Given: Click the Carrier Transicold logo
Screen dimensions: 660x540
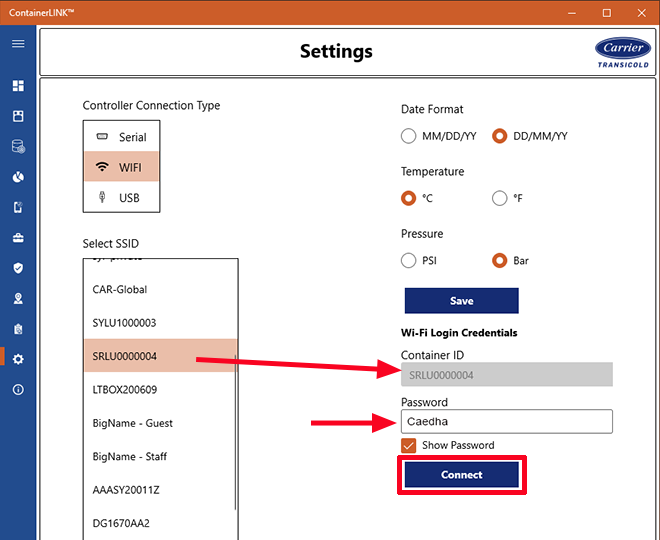Looking at the screenshot, I should click(623, 53).
